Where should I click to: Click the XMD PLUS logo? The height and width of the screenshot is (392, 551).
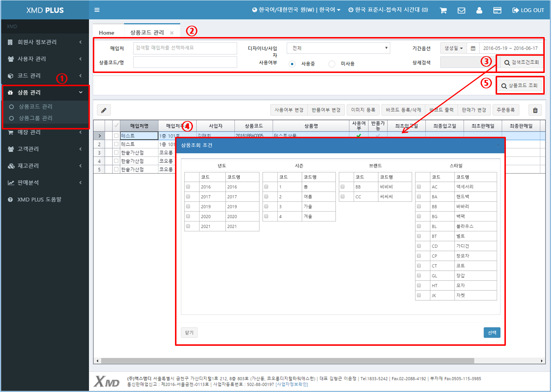click(x=45, y=10)
